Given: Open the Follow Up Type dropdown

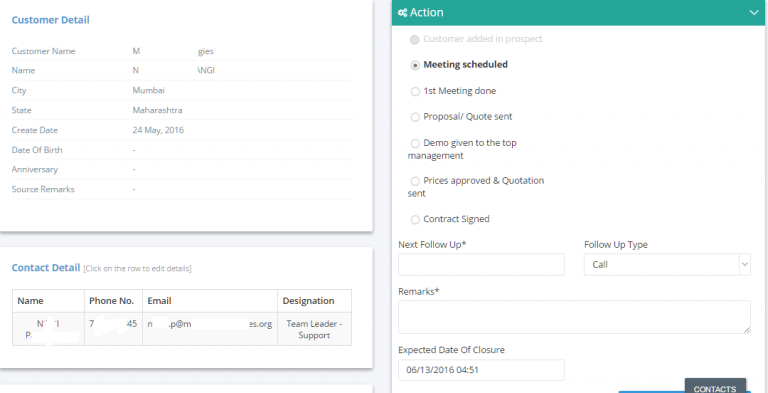Looking at the screenshot, I should pyautogui.click(x=667, y=265).
